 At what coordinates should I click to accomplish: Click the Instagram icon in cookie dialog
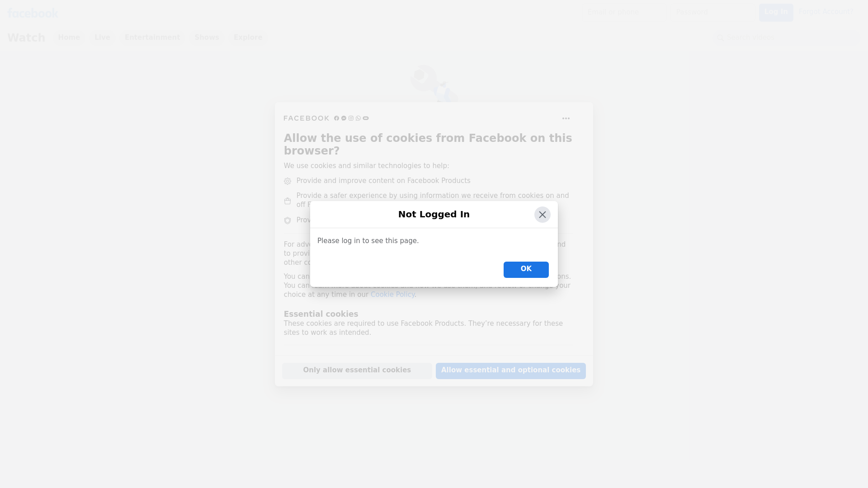(351, 118)
